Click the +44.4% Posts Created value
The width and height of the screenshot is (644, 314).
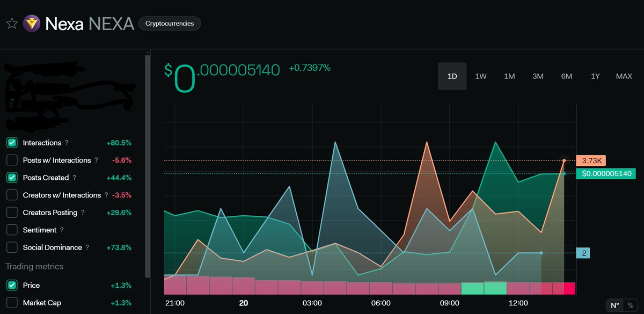point(119,178)
